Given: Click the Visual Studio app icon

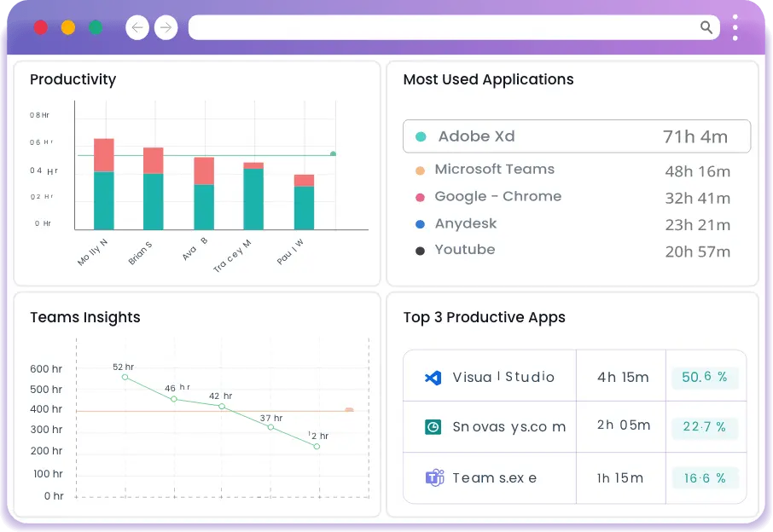Looking at the screenshot, I should click(x=433, y=378).
